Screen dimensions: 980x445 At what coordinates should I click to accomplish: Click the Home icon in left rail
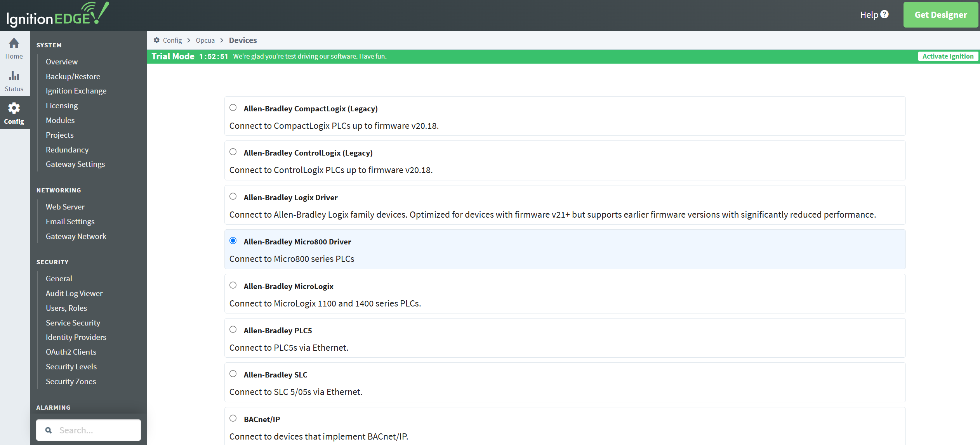coord(14,43)
